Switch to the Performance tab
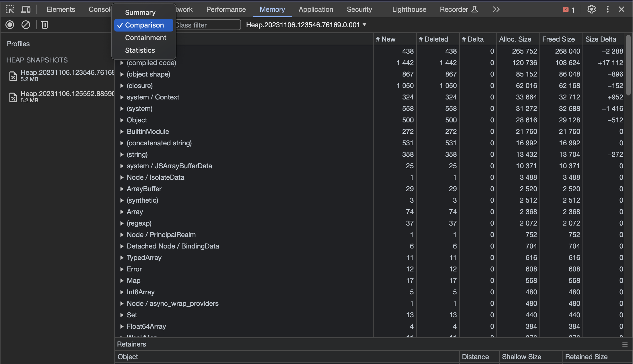This screenshot has width=633, height=364. pyautogui.click(x=226, y=9)
